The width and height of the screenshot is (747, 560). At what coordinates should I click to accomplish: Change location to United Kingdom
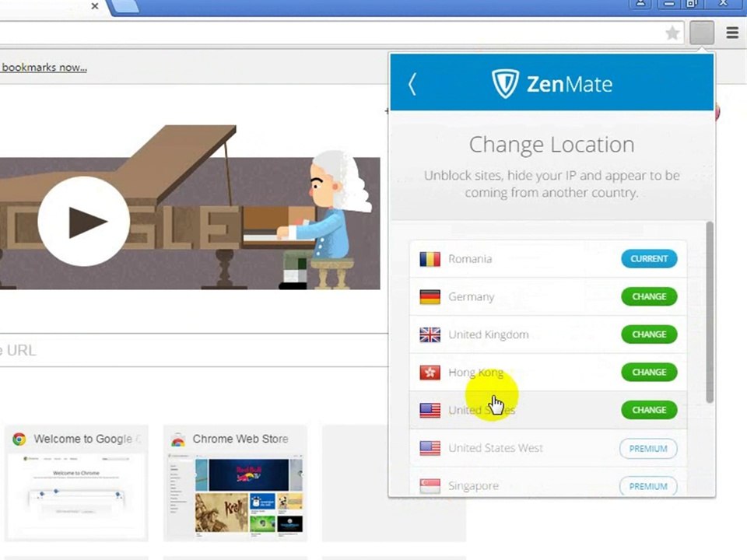coord(649,334)
